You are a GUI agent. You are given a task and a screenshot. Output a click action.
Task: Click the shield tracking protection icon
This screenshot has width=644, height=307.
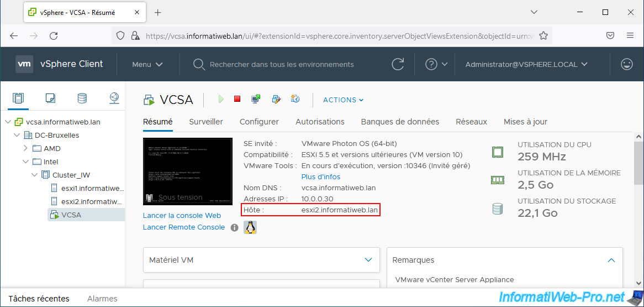120,36
